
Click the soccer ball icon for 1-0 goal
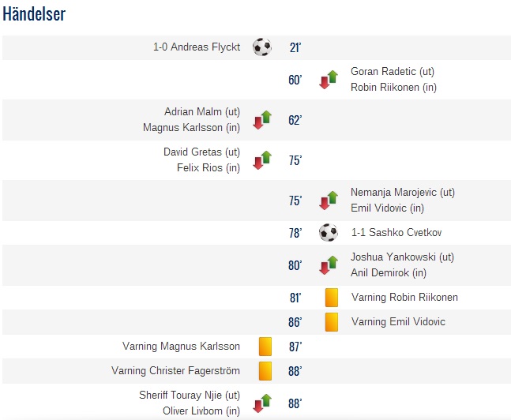(262, 47)
